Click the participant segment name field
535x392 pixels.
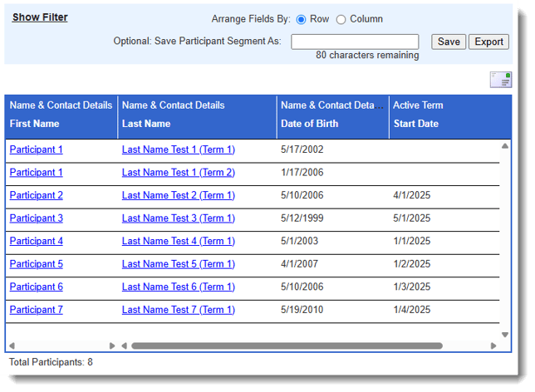click(x=355, y=42)
